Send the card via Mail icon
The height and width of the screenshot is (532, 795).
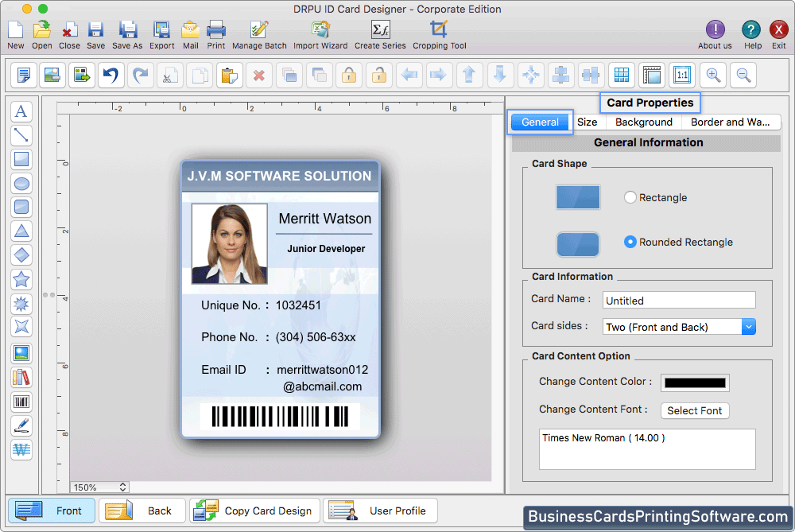(x=190, y=35)
